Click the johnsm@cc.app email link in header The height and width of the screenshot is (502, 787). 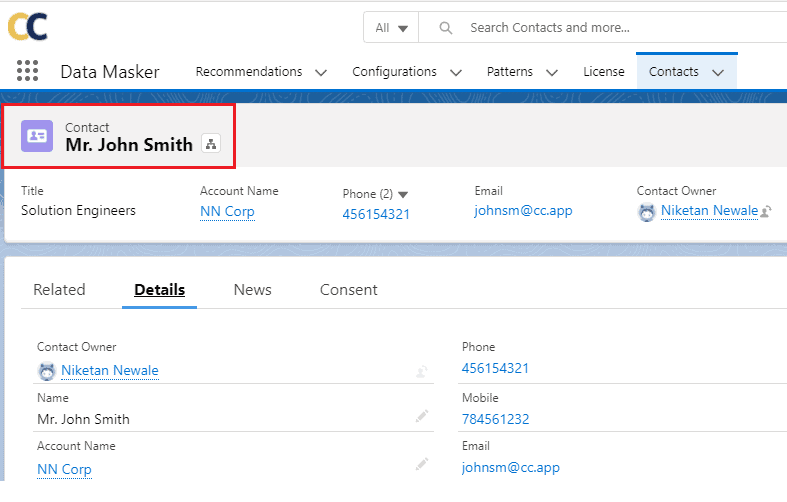[x=523, y=211]
